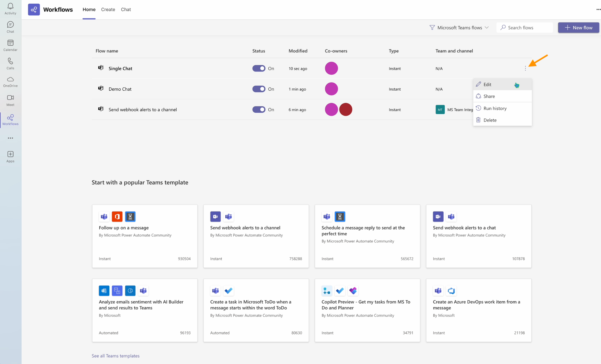Select Run history from context menu
This screenshot has width=601, height=364.
tap(495, 108)
